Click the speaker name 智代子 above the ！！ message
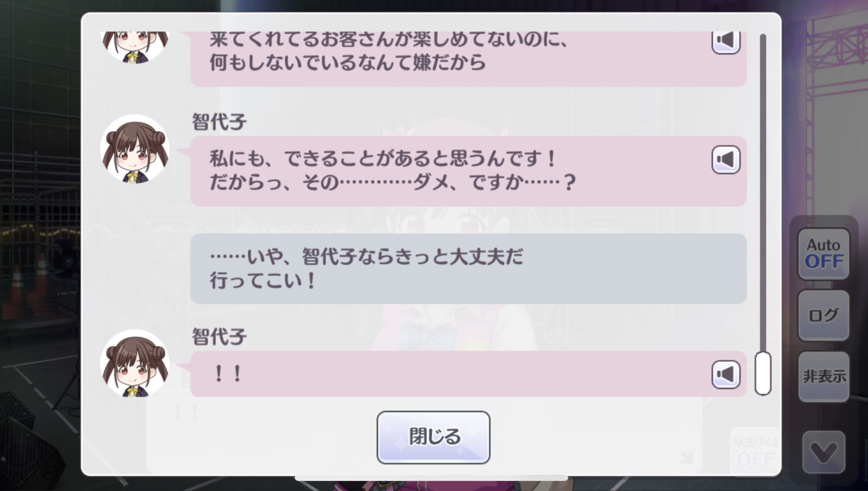 point(219,337)
